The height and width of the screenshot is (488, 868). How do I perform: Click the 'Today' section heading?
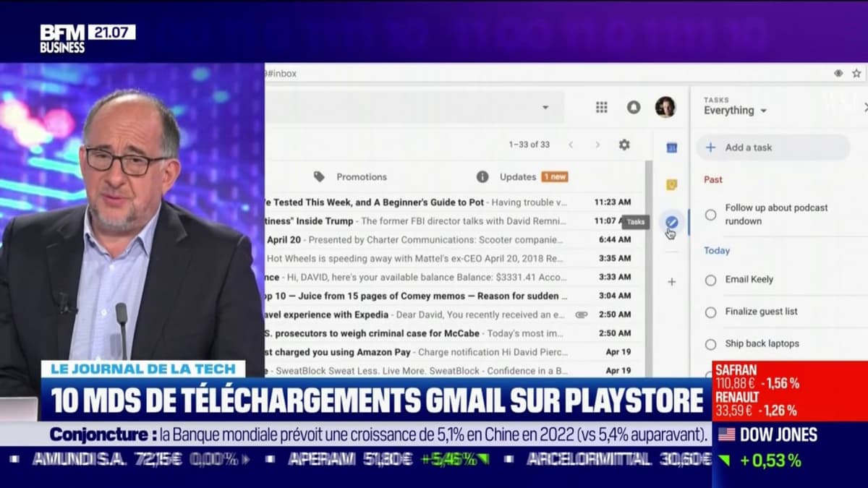pos(717,251)
